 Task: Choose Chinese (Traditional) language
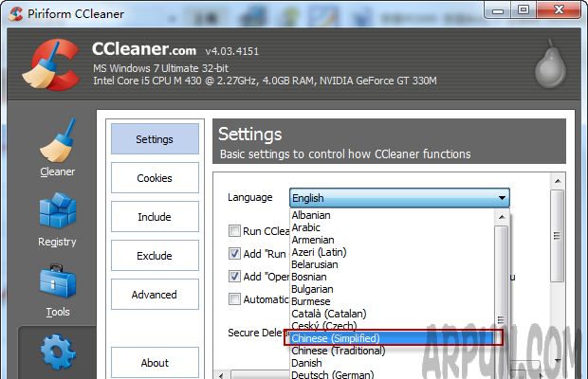pos(393,351)
